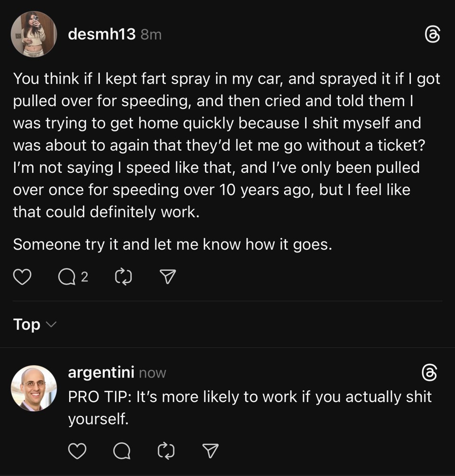
Task: Like argentini's reply with the heart icon
Action: click(77, 450)
